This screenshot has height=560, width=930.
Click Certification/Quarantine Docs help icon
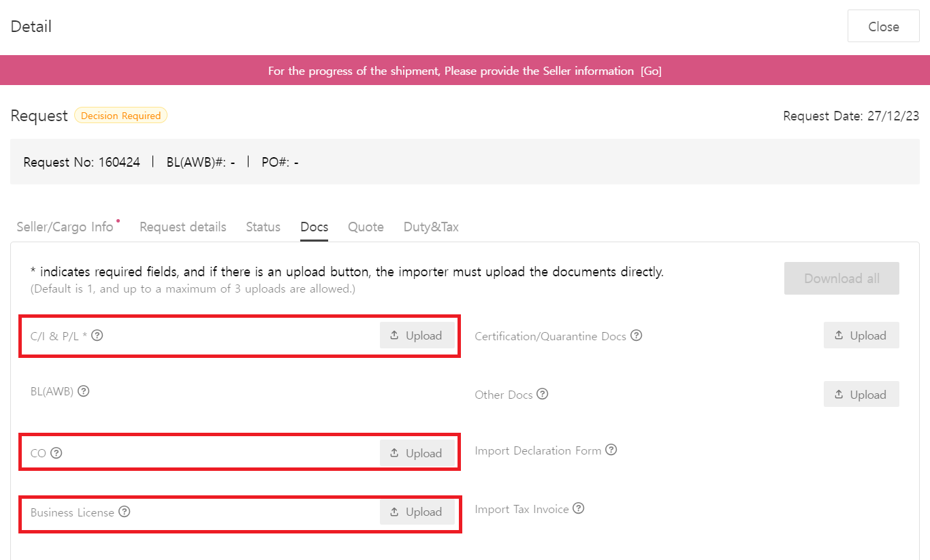(637, 335)
